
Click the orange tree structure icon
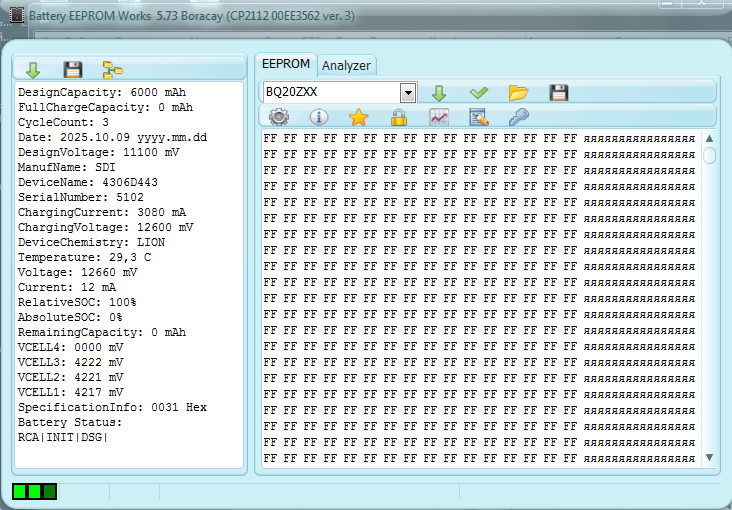tap(113, 69)
